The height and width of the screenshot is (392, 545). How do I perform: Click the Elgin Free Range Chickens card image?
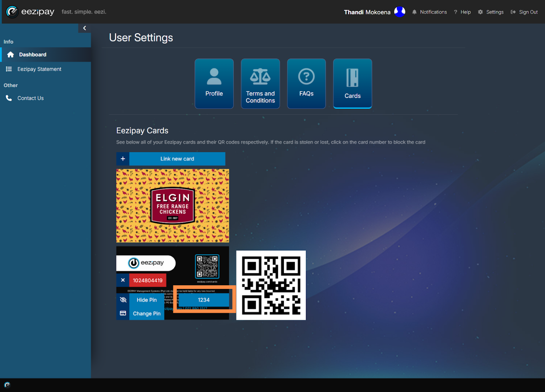pyautogui.click(x=173, y=205)
